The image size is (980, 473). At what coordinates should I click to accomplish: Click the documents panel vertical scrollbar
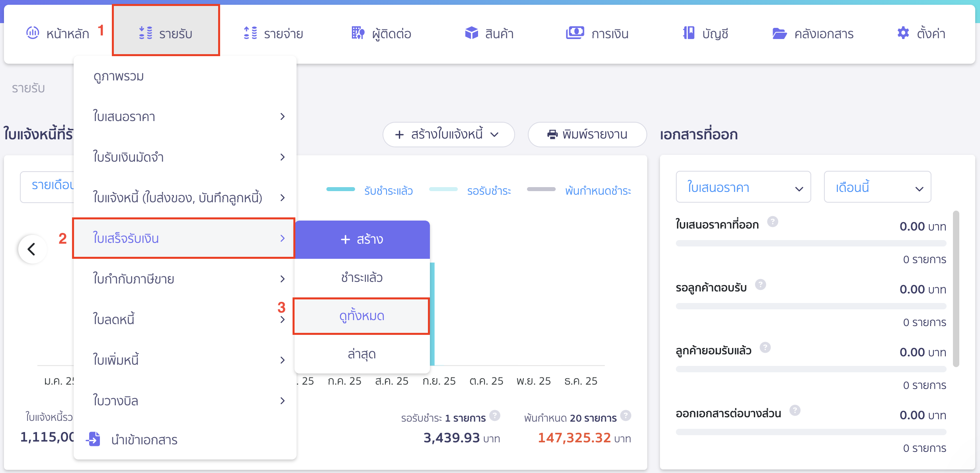coord(956,289)
